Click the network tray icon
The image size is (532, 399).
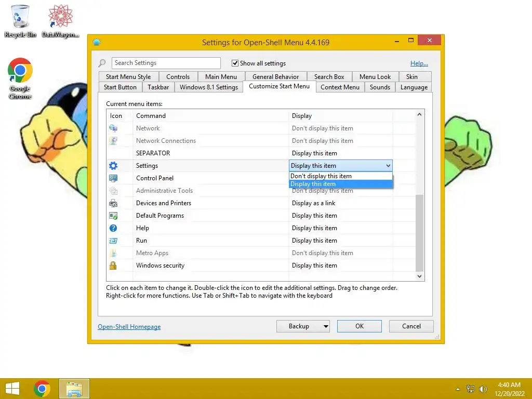(470, 389)
